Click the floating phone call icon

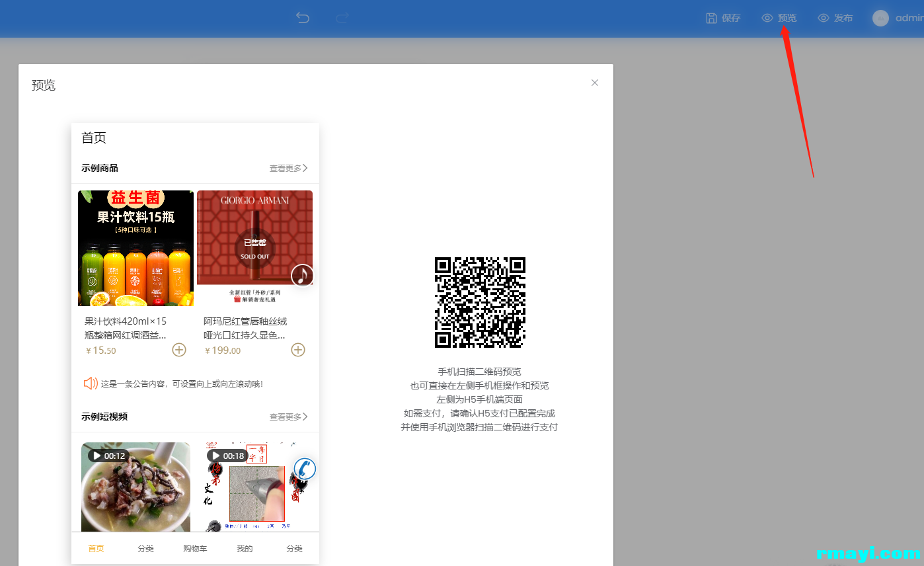pos(305,469)
